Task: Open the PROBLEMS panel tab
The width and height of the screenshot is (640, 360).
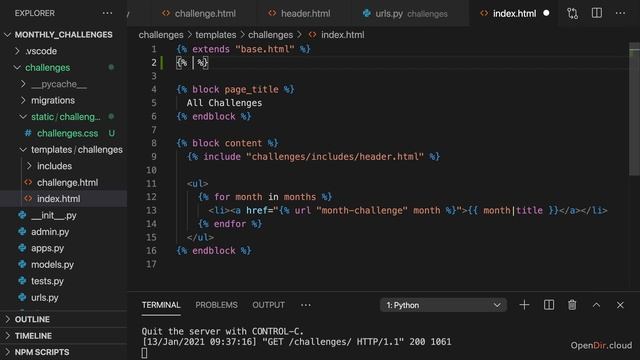Action: click(x=216, y=305)
